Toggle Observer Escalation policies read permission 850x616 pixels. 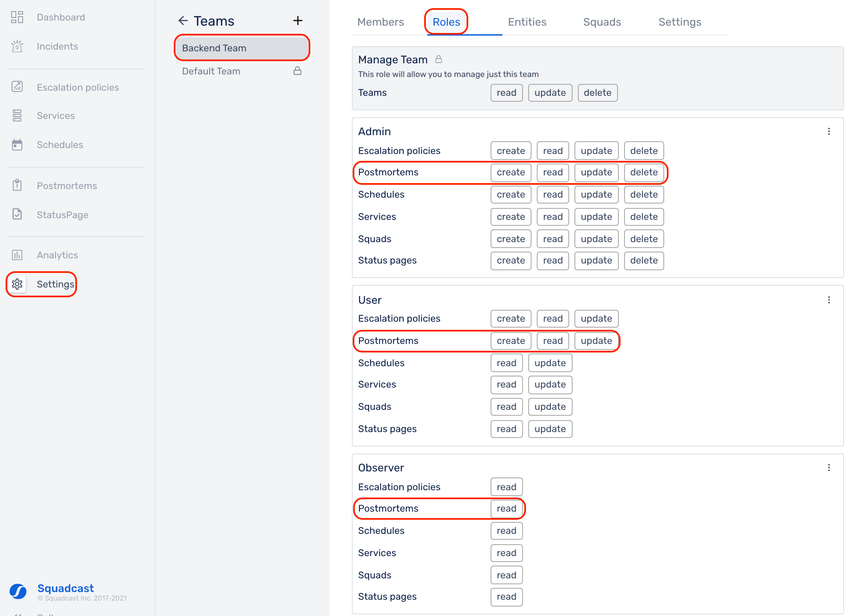507,487
